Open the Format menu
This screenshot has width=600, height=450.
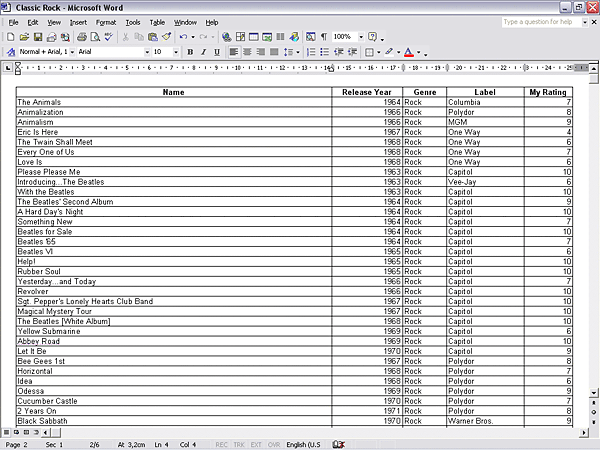(x=106, y=21)
